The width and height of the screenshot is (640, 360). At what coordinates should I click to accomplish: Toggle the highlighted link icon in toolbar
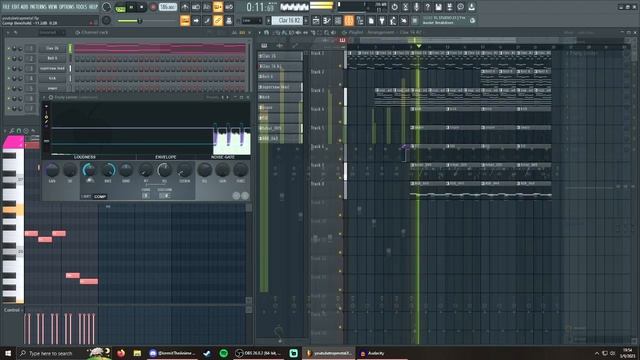tap(218, 20)
